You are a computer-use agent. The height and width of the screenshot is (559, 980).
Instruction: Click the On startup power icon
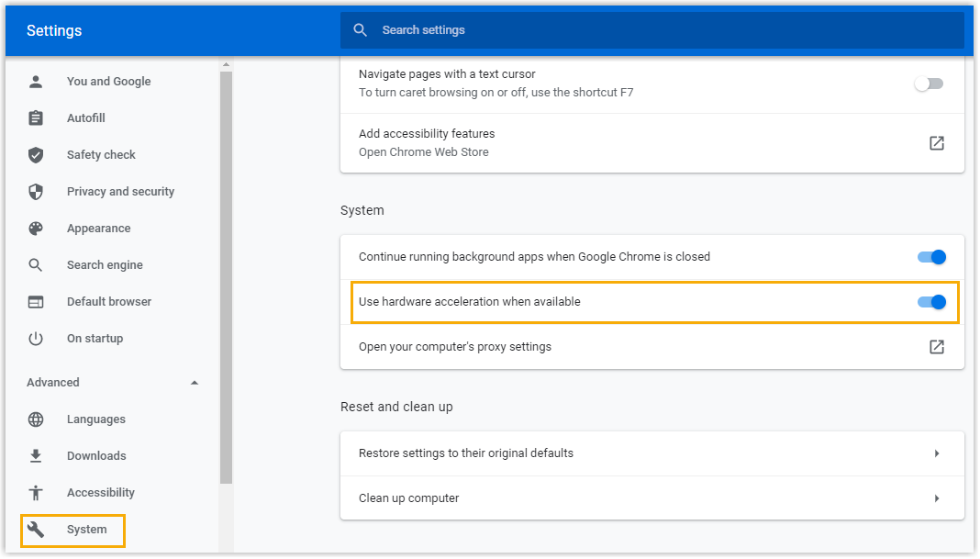tap(36, 339)
